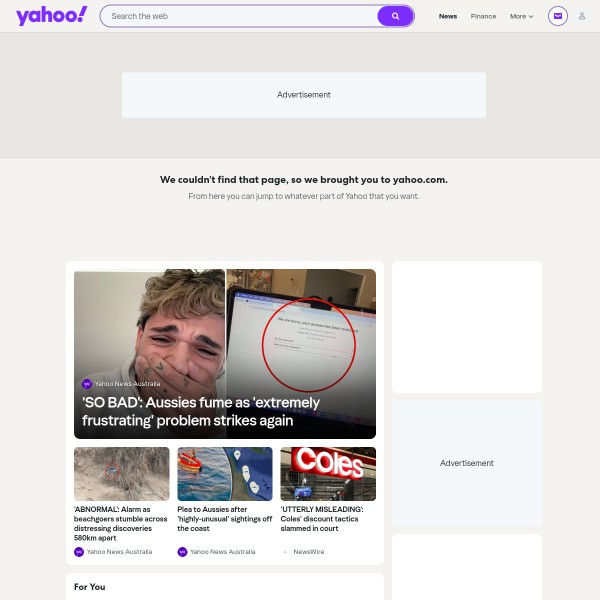Viewport: 600px width, 600px height.
Task: Click Yahoo News Australia icon under Plea article
Action: 182,552
